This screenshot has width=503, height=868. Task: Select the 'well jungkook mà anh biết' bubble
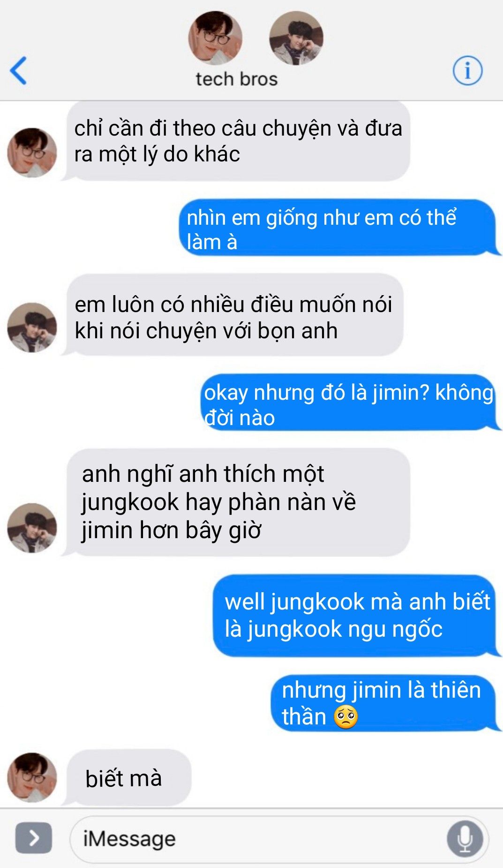tap(357, 616)
